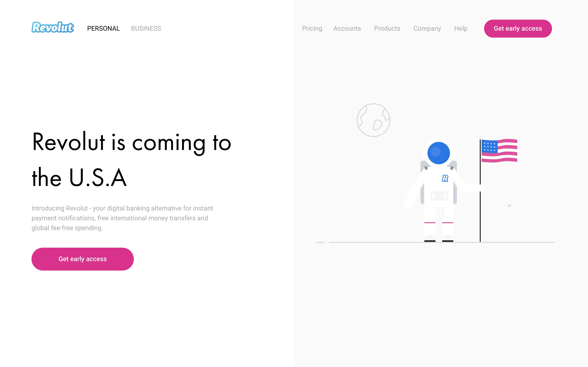Click the Get early access hero button
This screenshot has width=588, height=367.
coord(82,259)
